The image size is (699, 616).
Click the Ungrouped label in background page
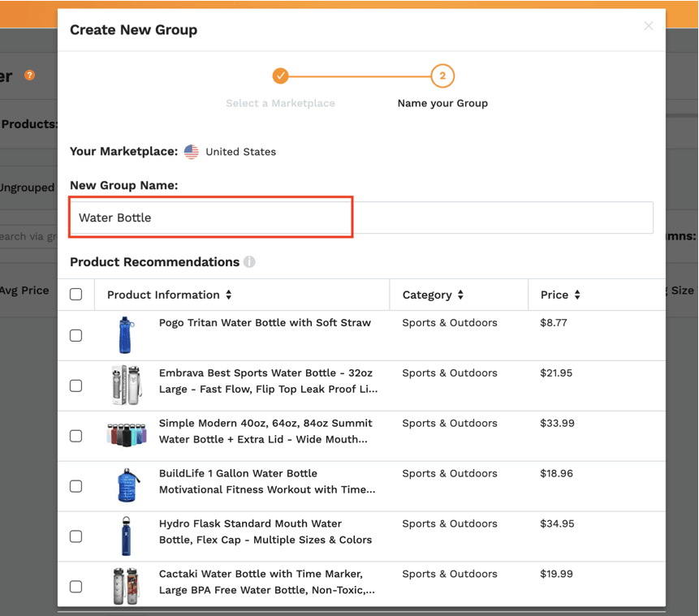click(27, 187)
